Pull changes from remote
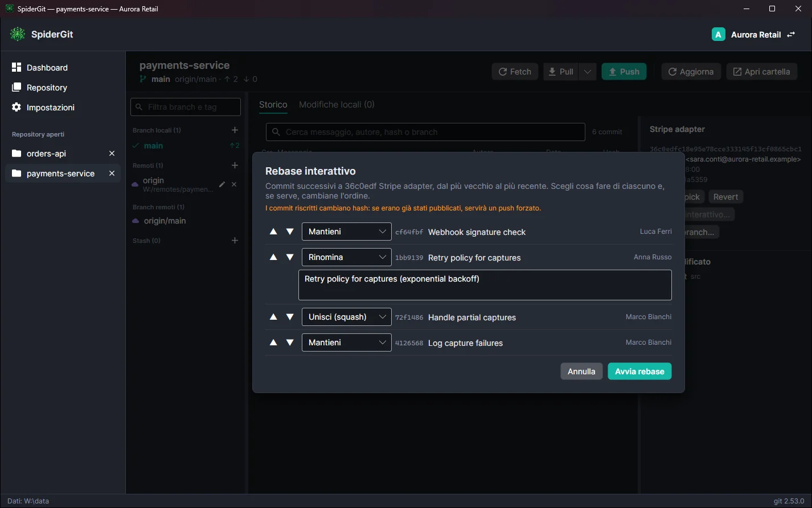812x508 pixels. pyautogui.click(x=561, y=72)
